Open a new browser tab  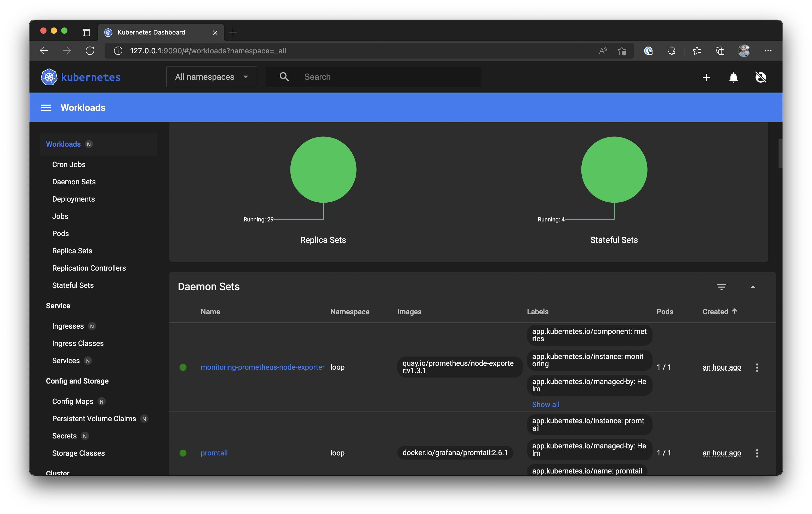click(233, 32)
